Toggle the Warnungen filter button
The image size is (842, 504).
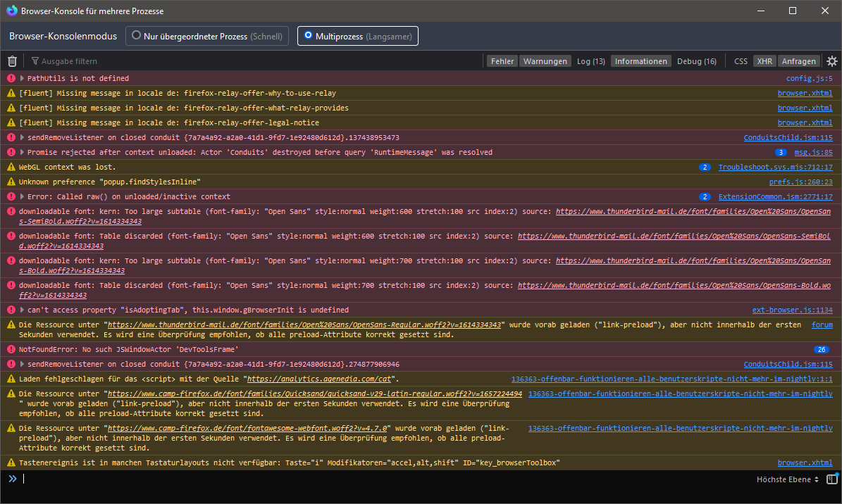coord(545,61)
